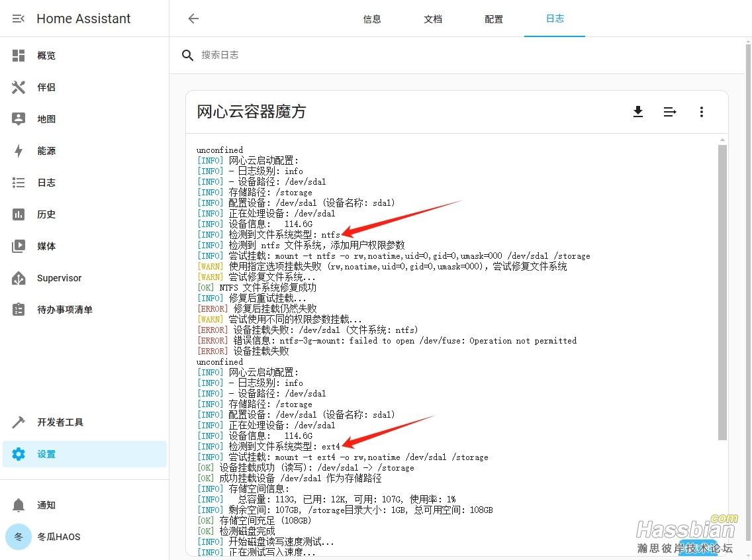
Task: Open the 通知 bell icon
Action: click(19, 505)
